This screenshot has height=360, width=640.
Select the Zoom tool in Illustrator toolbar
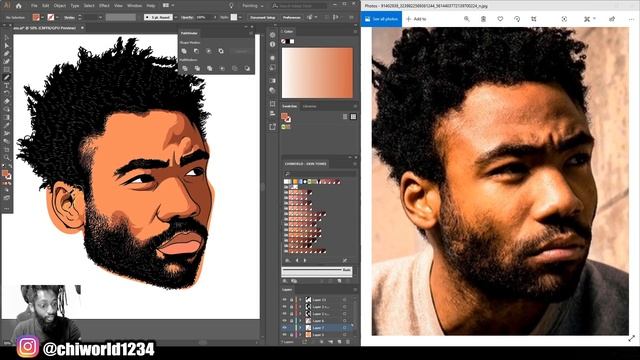click(7, 158)
